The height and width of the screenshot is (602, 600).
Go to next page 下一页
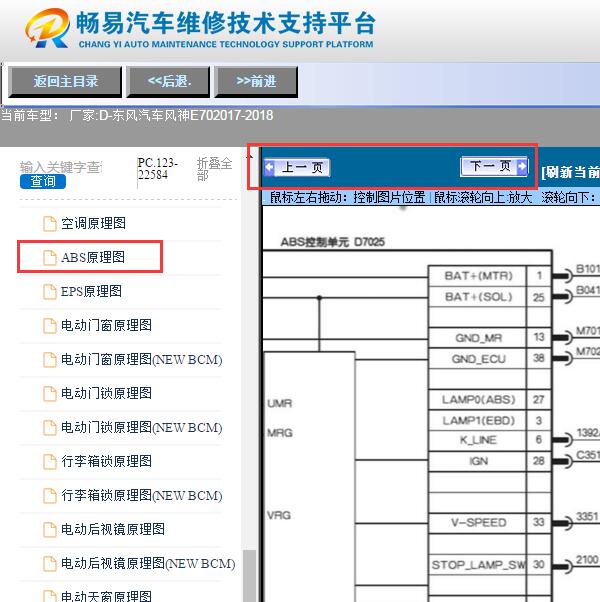point(494,167)
